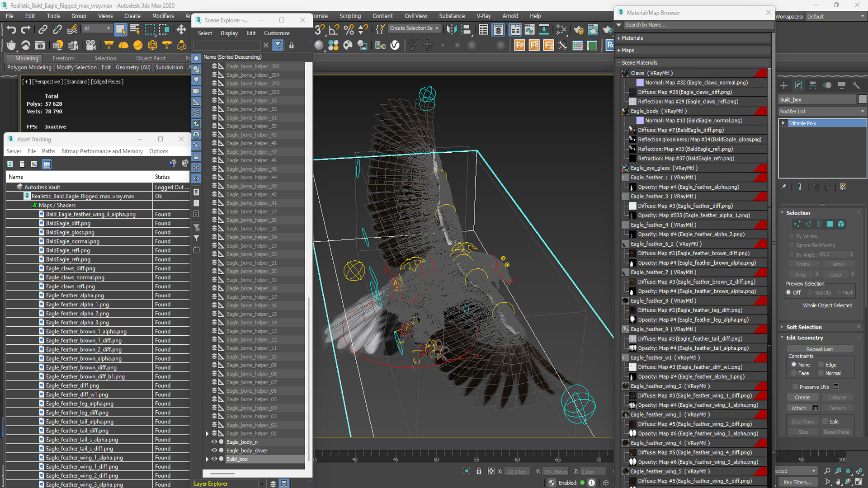Select the None constraint radio button
The width and height of the screenshot is (868, 488).
[793, 365]
